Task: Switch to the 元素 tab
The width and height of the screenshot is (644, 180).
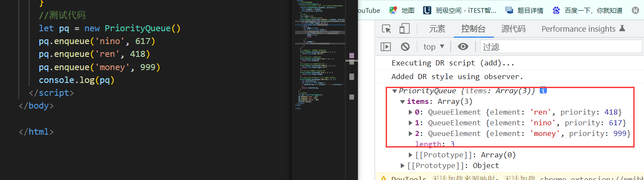Action: pyautogui.click(x=437, y=29)
